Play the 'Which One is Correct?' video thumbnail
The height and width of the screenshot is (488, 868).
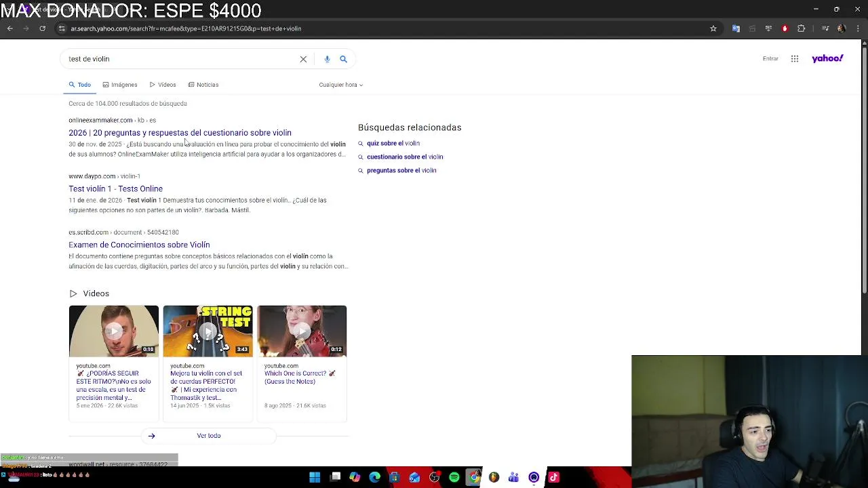[x=302, y=331]
